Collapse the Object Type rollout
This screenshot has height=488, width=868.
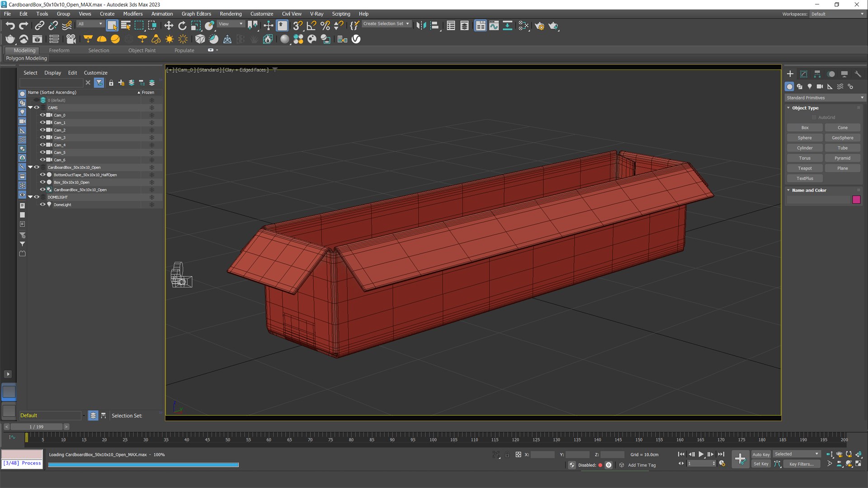788,108
